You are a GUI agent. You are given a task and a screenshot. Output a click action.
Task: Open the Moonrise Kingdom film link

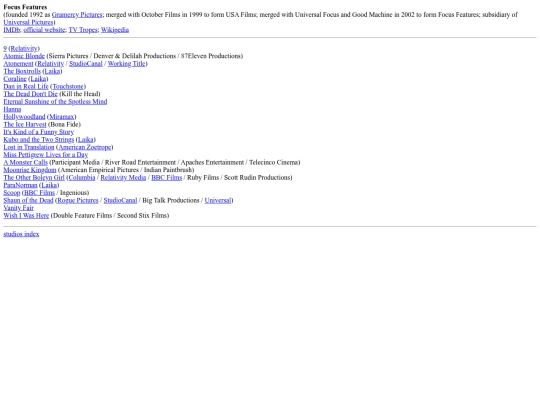point(30,170)
